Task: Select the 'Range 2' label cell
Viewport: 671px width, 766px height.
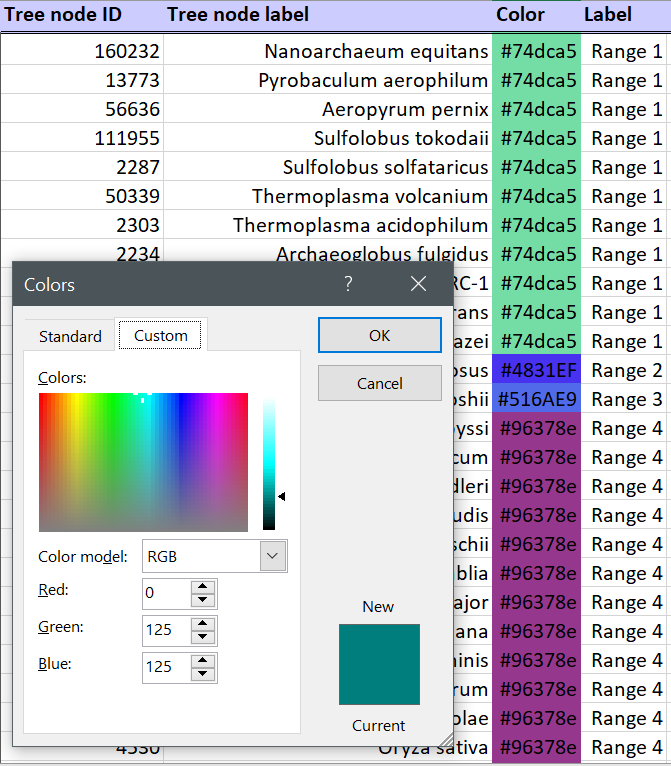Action: [x=624, y=370]
